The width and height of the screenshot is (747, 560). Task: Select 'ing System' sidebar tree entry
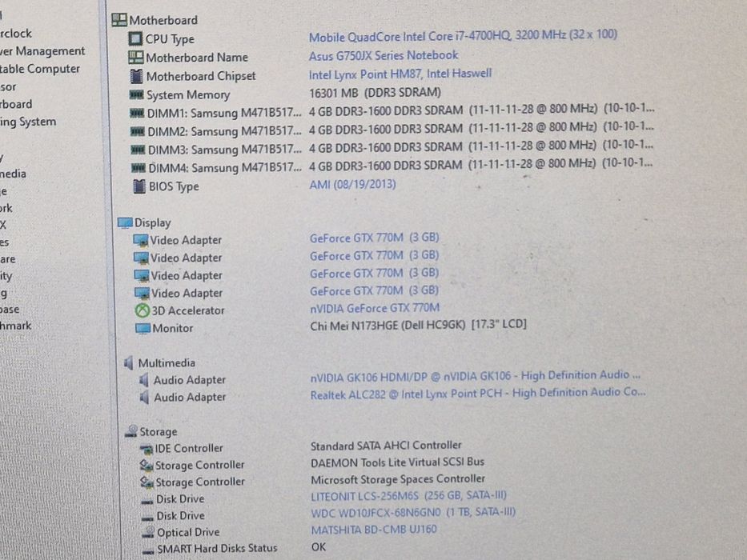point(28,122)
